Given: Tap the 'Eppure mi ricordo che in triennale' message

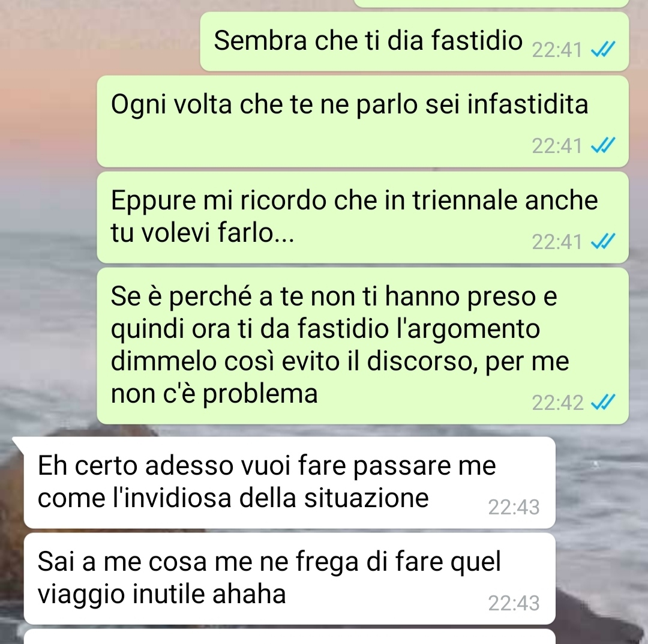Looking at the screenshot, I should pos(363,217).
